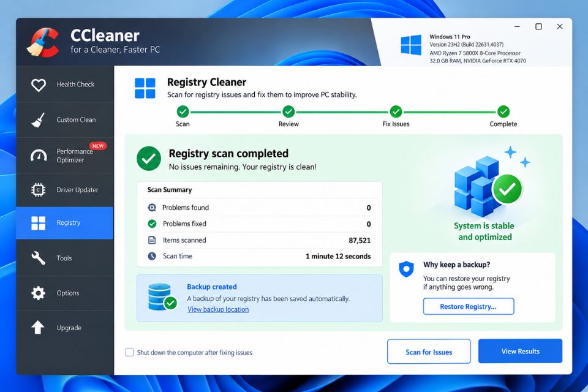This screenshot has width=588, height=392.
Task: Select the Registry menu item
Action: click(x=64, y=223)
